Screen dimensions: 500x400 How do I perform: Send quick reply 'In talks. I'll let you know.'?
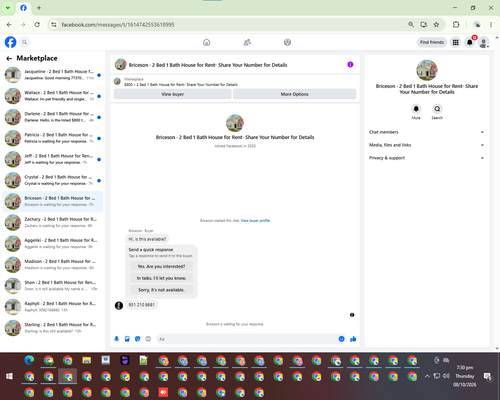161,278
